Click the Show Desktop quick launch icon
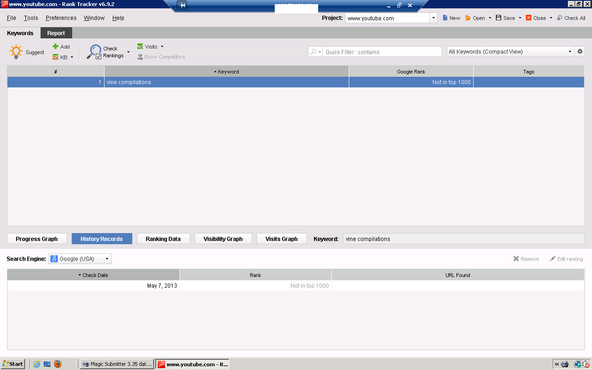592x370 pixels. pyautogui.click(x=47, y=364)
